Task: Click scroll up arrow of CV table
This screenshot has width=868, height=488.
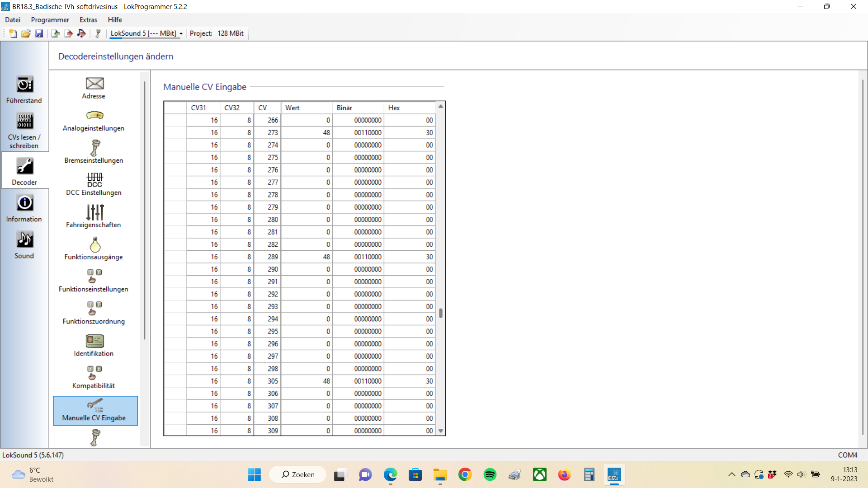Action: click(x=441, y=107)
